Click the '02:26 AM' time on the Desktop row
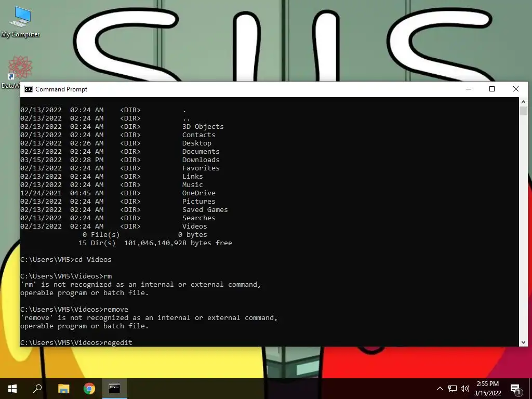The width and height of the screenshot is (532, 399). coord(87,143)
